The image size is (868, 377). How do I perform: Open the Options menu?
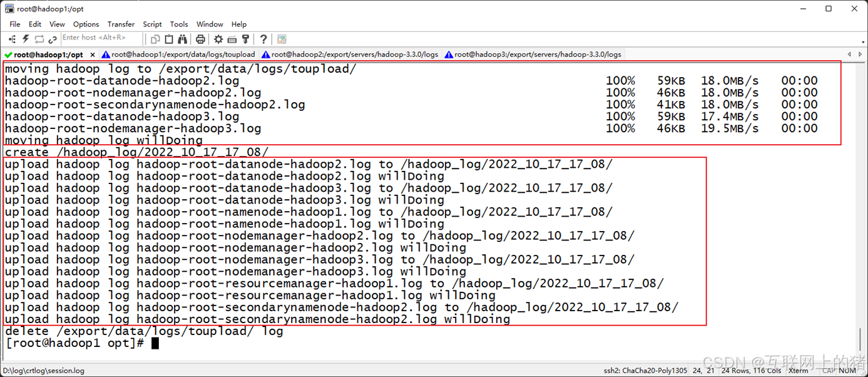86,24
